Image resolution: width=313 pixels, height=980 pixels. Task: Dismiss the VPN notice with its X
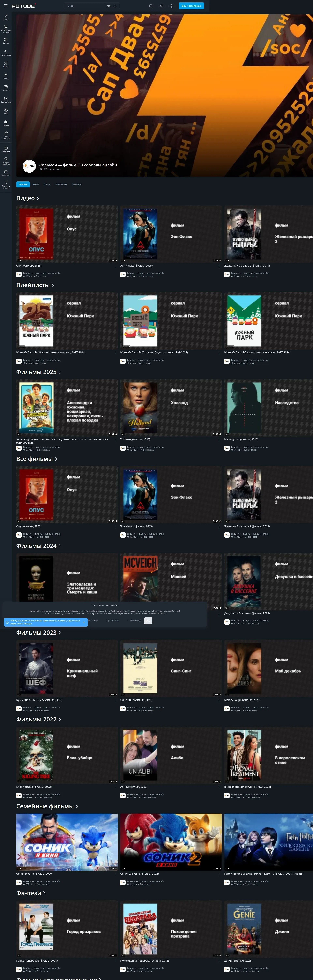(x=84, y=622)
